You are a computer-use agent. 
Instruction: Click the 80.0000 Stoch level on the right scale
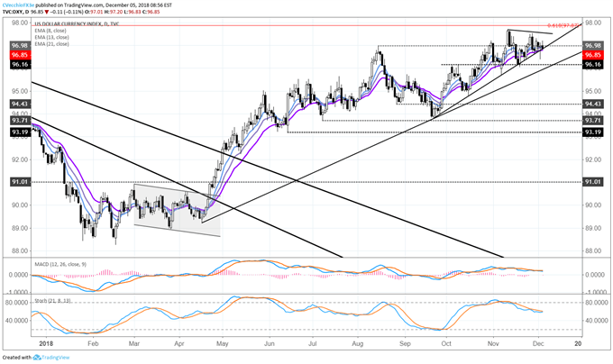click(x=595, y=303)
